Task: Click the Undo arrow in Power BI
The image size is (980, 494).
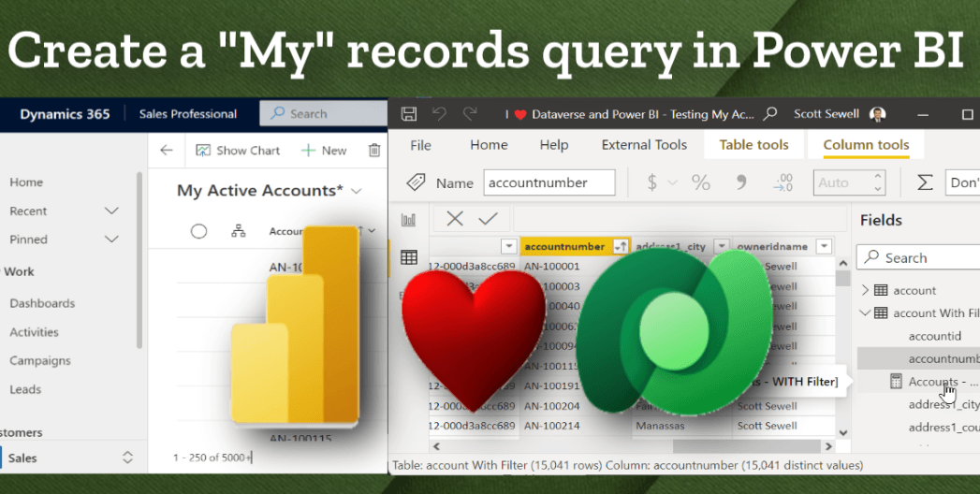Action: pos(439,113)
